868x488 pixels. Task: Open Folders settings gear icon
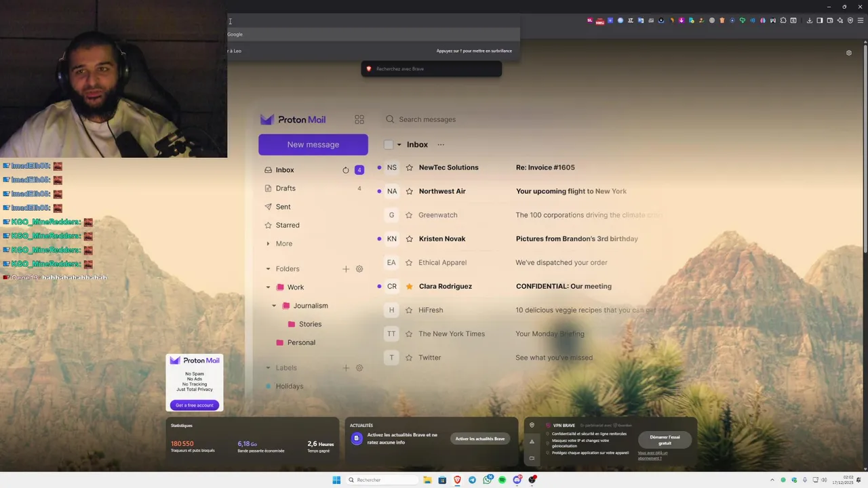click(359, 269)
